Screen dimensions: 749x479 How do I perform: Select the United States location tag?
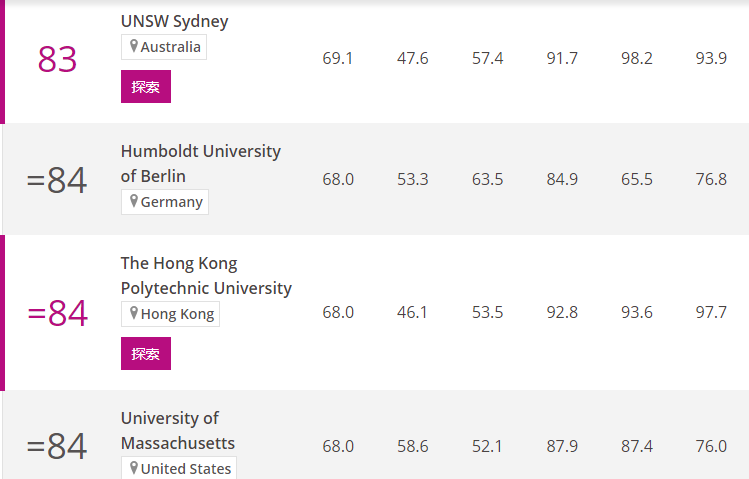coord(179,468)
